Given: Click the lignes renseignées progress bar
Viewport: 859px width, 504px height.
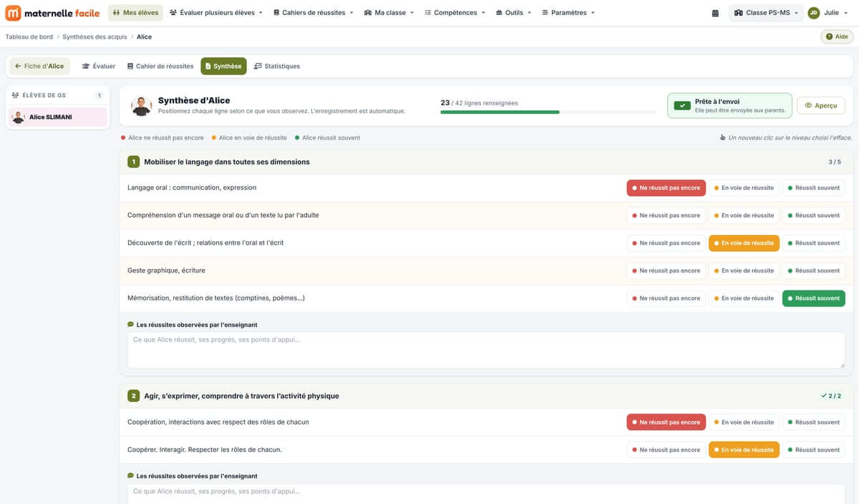Looking at the screenshot, I should pos(548,112).
